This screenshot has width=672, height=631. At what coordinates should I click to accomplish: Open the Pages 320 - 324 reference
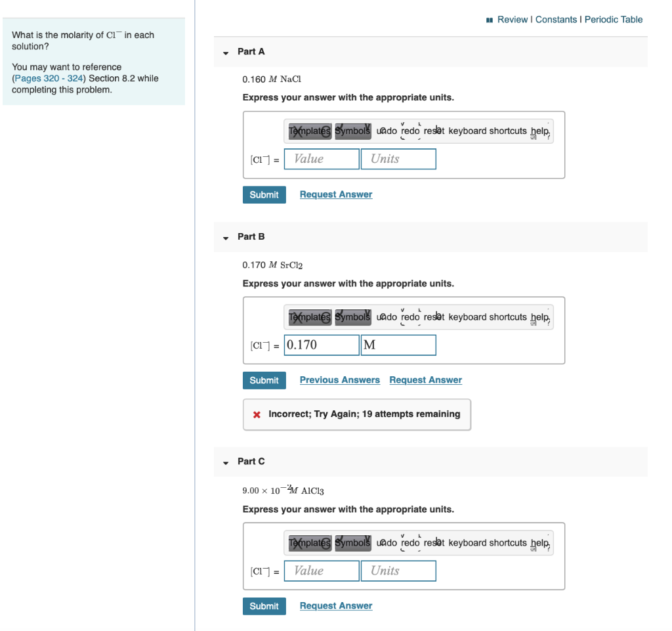click(x=49, y=78)
